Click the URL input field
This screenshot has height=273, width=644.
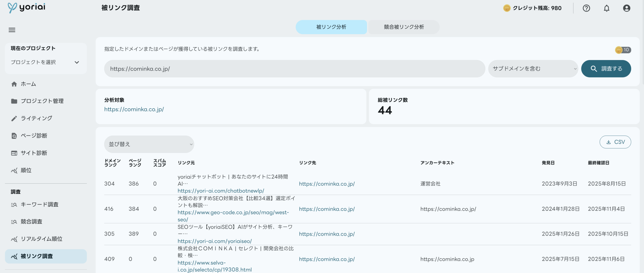(x=294, y=69)
